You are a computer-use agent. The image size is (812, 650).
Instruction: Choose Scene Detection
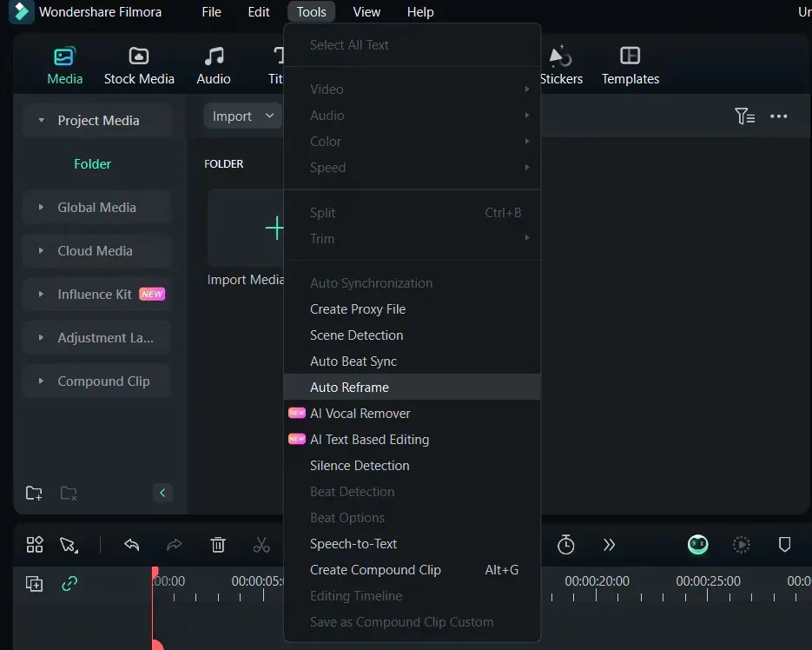coord(413,335)
